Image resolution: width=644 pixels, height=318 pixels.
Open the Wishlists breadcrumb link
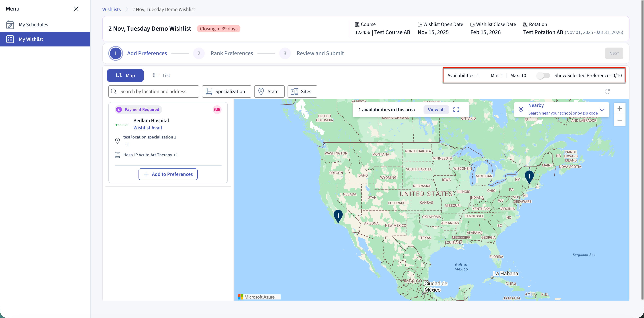pyautogui.click(x=111, y=9)
